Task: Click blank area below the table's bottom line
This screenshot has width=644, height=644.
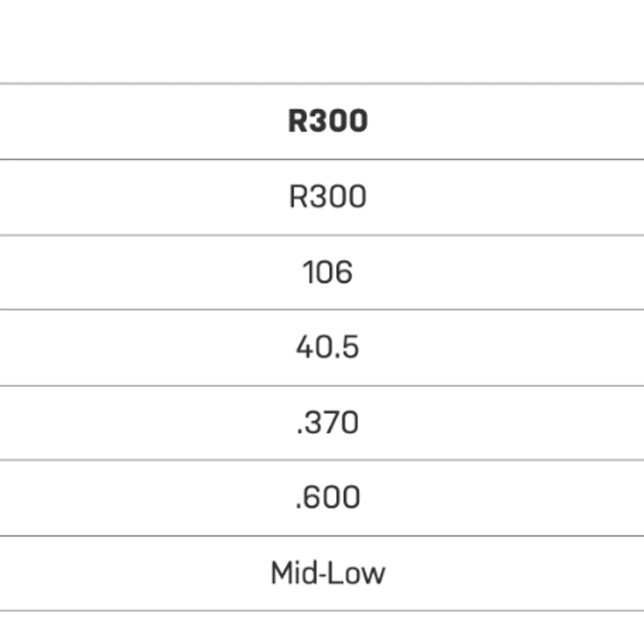Action: tap(322, 628)
